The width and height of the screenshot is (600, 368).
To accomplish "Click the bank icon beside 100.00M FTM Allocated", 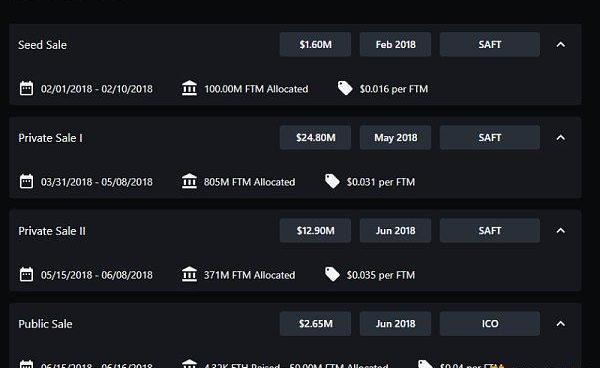I will (189, 88).
